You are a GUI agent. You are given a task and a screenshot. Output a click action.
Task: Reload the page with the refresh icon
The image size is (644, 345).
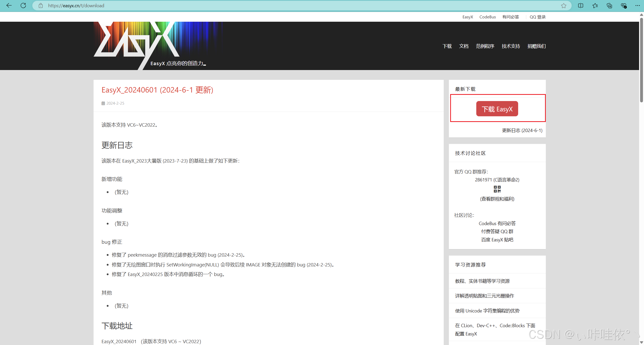coord(23,5)
